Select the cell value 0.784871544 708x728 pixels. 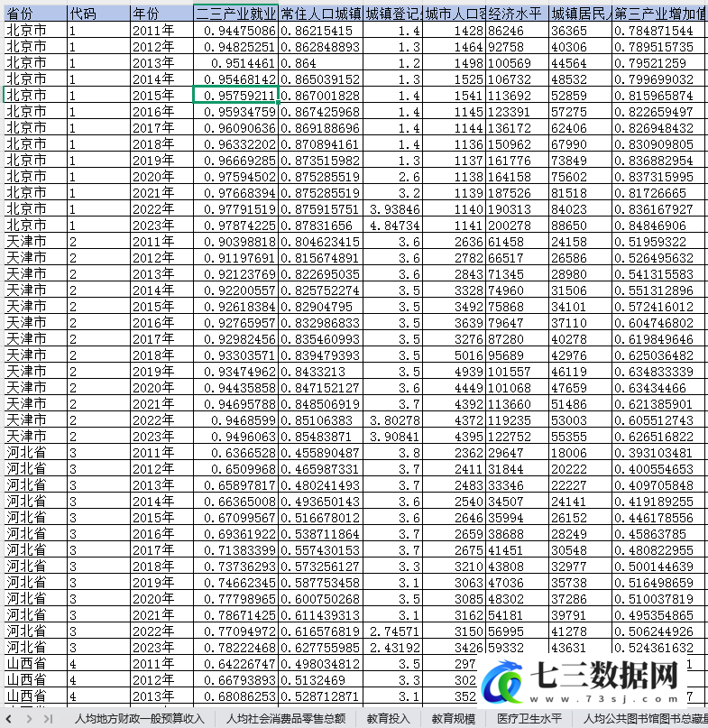(659, 30)
